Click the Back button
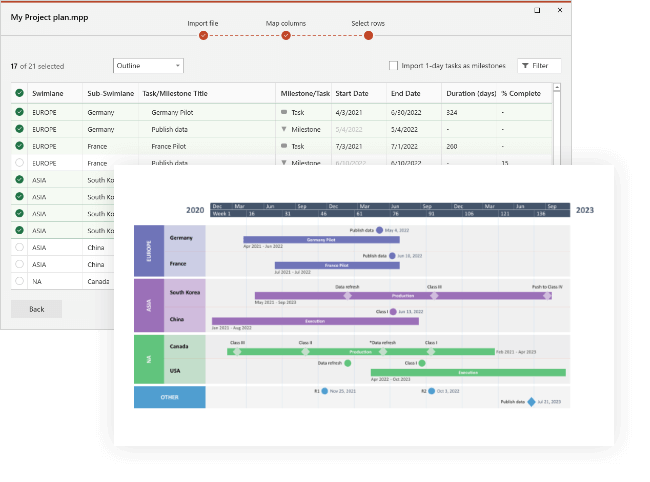This screenshot has width=650, height=482. [36, 309]
